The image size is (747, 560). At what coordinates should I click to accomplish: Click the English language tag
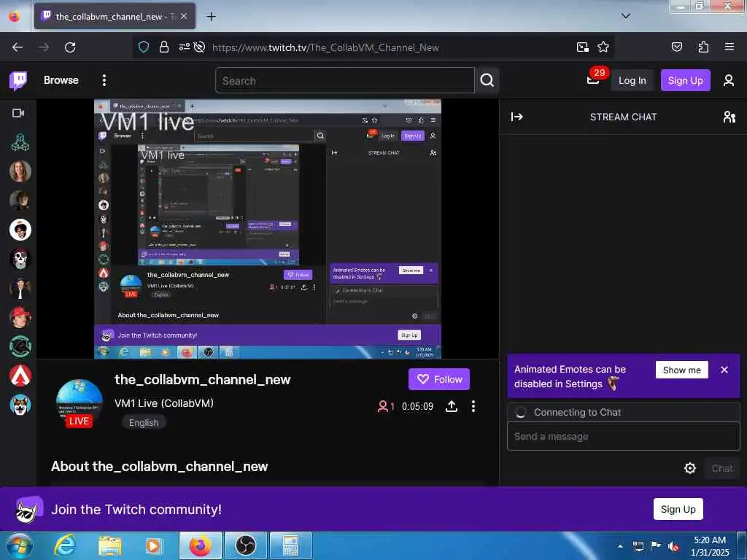pos(144,422)
